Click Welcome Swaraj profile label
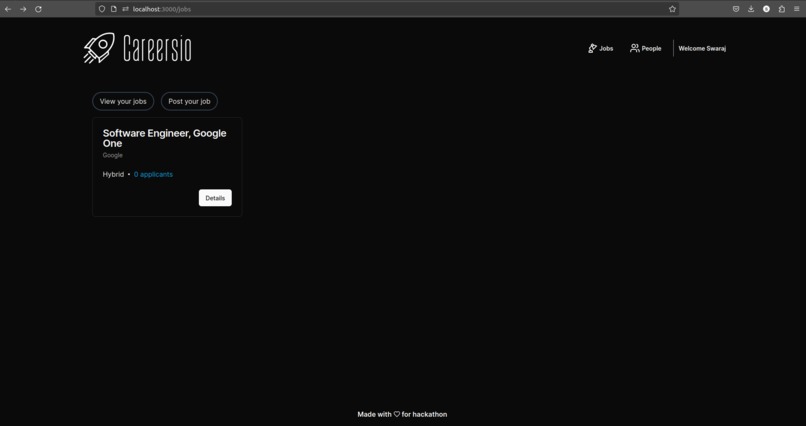806x426 pixels. [x=702, y=48]
